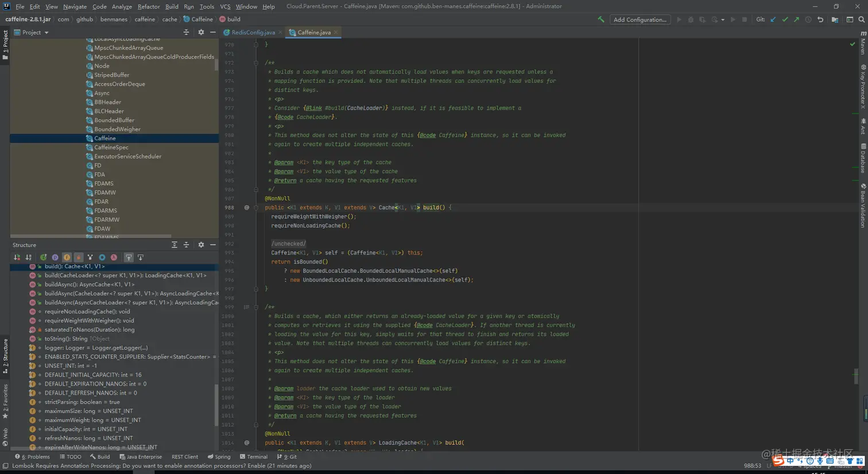Select buildAsync(): AsyncCache in Structure
The width and height of the screenshot is (868, 474).
90,284
